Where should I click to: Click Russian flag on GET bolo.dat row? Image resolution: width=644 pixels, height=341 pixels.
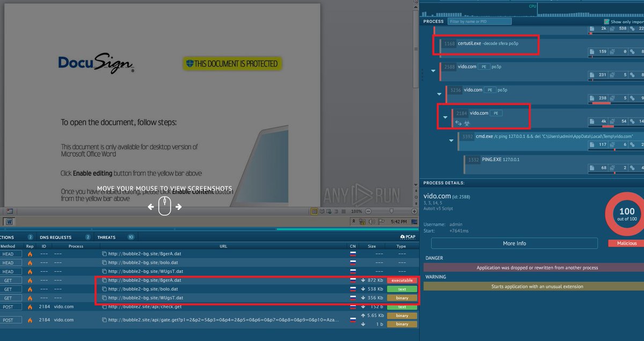point(353,289)
